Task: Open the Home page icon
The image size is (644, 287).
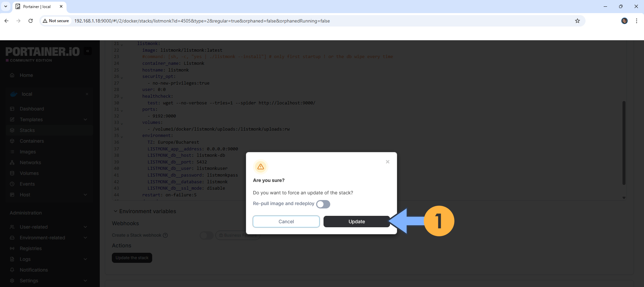Action: (x=12, y=75)
